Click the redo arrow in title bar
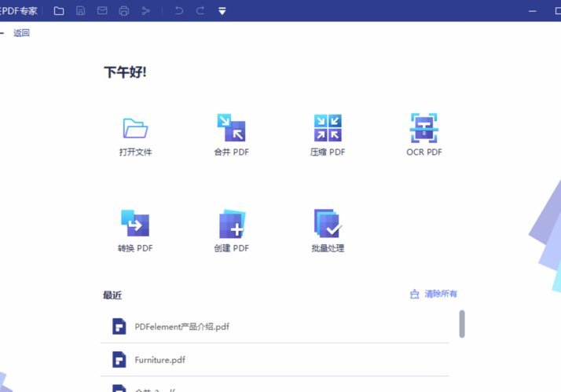Image resolution: width=561 pixels, height=392 pixels. [x=200, y=11]
